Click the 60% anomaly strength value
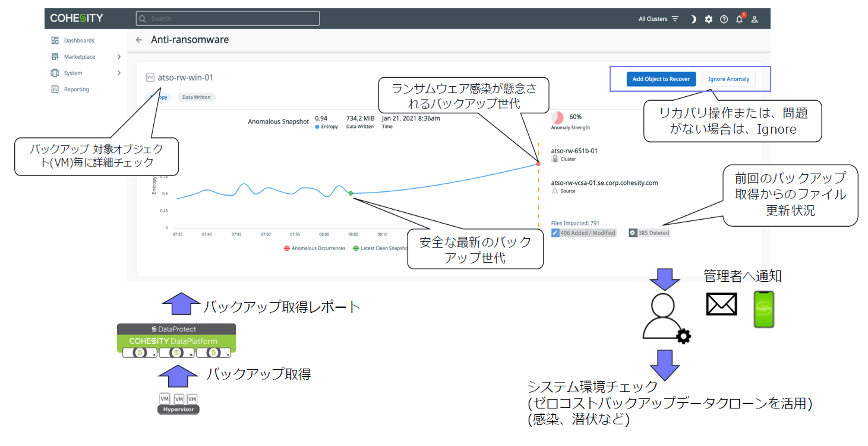868x446 pixels. coord(575,117)
